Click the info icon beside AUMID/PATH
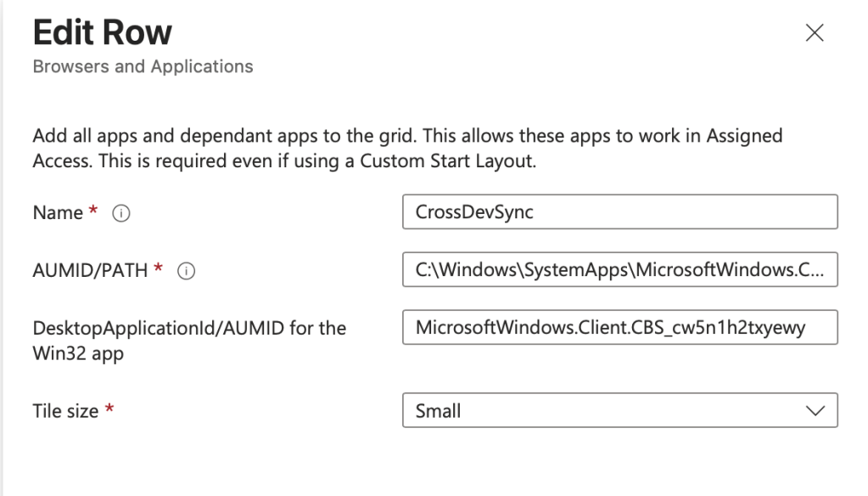This screenshot has height=496, width=868. [186, 271]
